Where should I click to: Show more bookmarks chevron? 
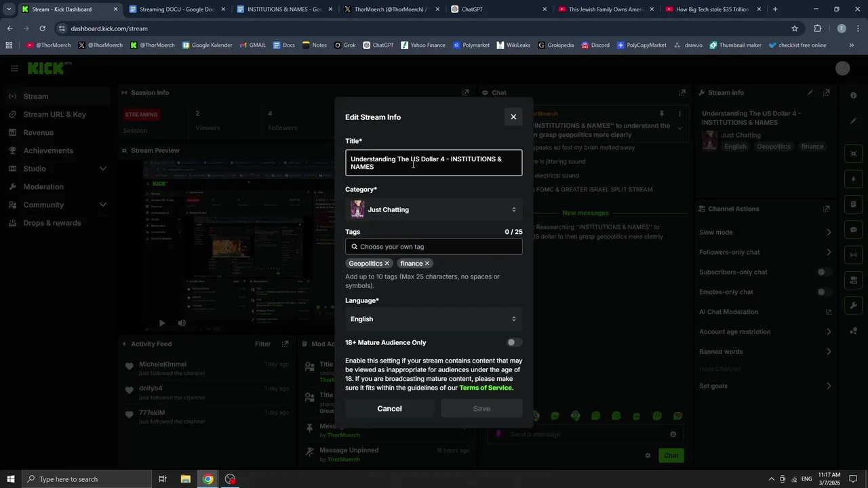[852, 45]
